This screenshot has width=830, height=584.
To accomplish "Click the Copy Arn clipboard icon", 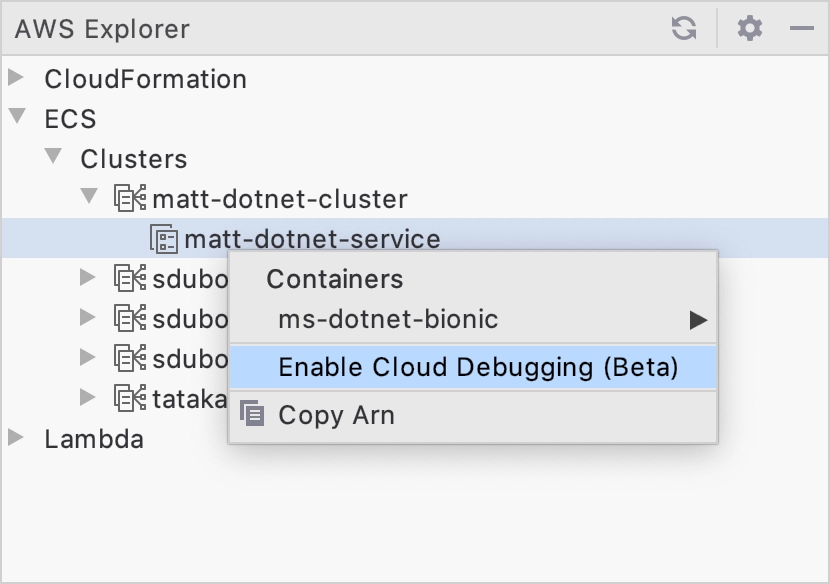I will (252, 414).
